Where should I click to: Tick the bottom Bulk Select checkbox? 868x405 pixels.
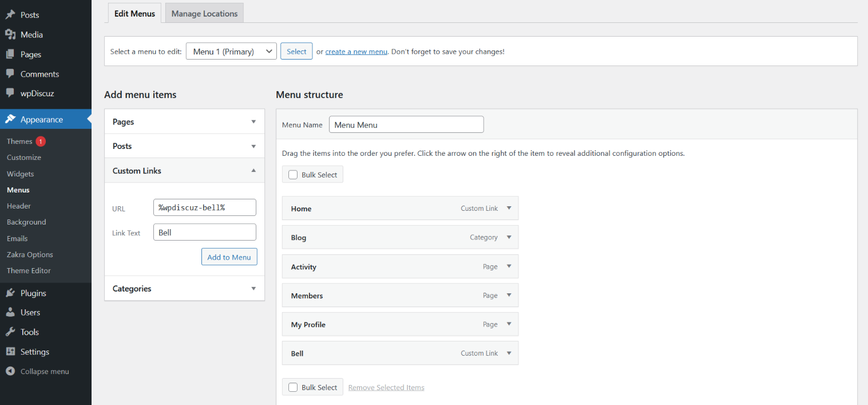pos(293,387)
